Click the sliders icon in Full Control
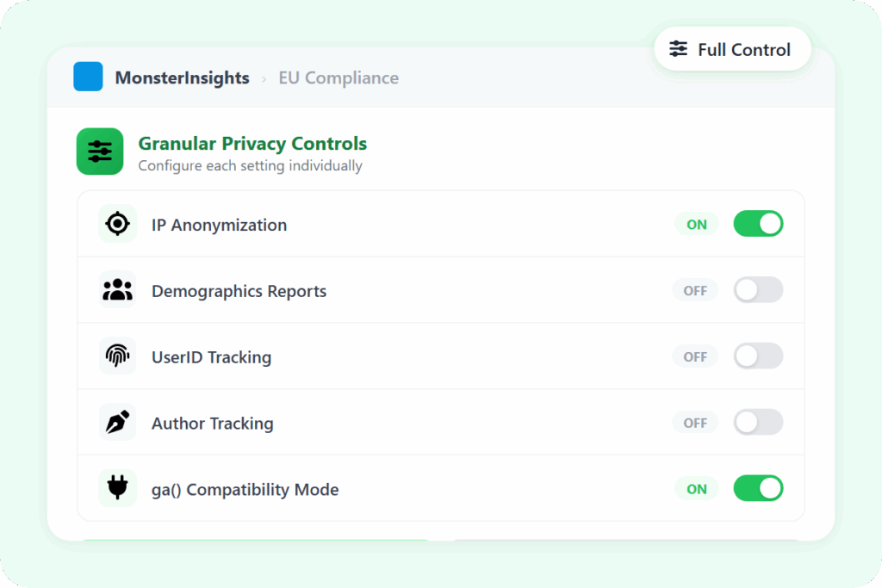This screenshot has height=588, width=882. click(679, 49)
